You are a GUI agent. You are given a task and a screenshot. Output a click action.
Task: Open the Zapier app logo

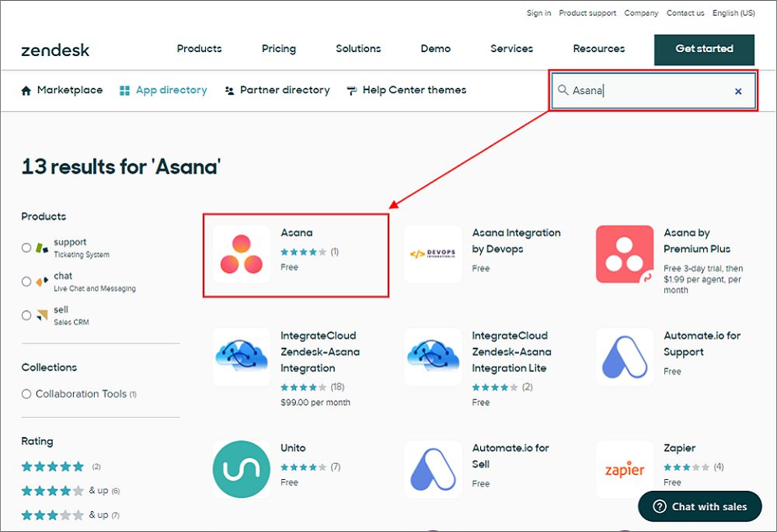(625, 469)
